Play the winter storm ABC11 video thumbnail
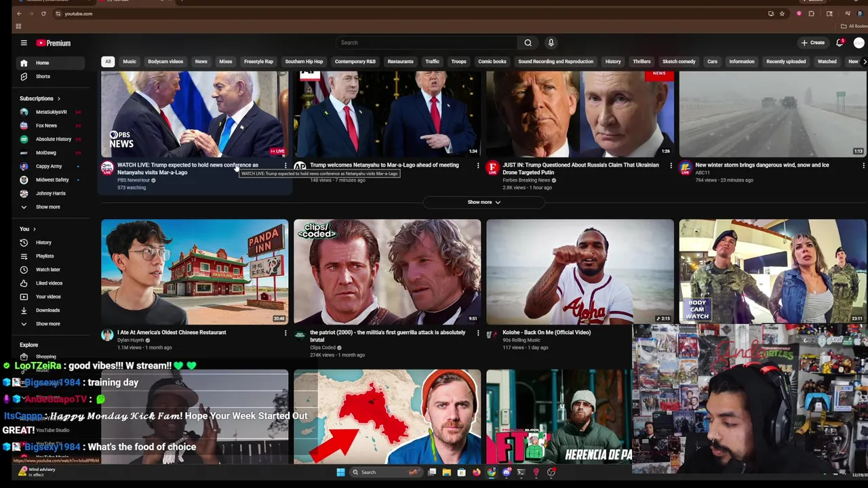 772,114
